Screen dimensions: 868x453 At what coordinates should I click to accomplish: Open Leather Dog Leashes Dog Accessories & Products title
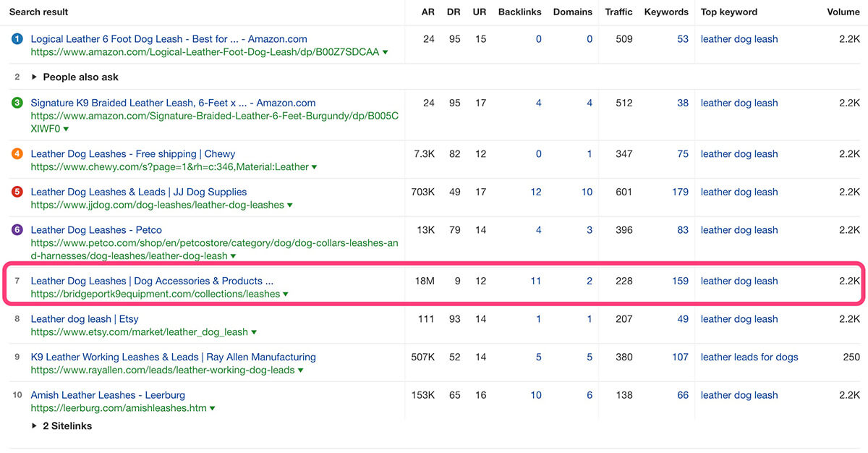point(152,281)
